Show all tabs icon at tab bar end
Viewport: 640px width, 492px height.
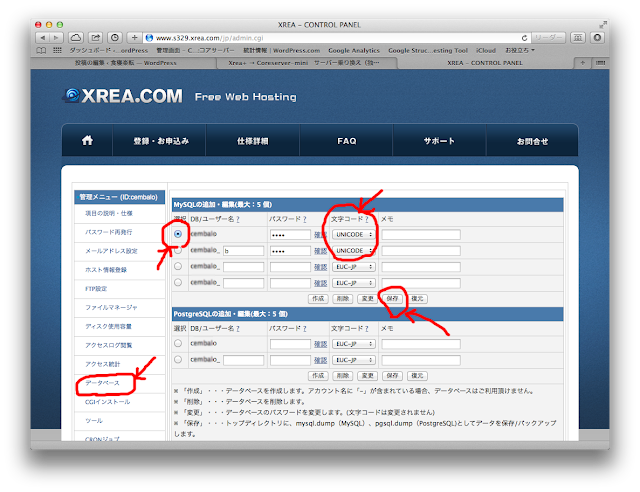(600, 63)
